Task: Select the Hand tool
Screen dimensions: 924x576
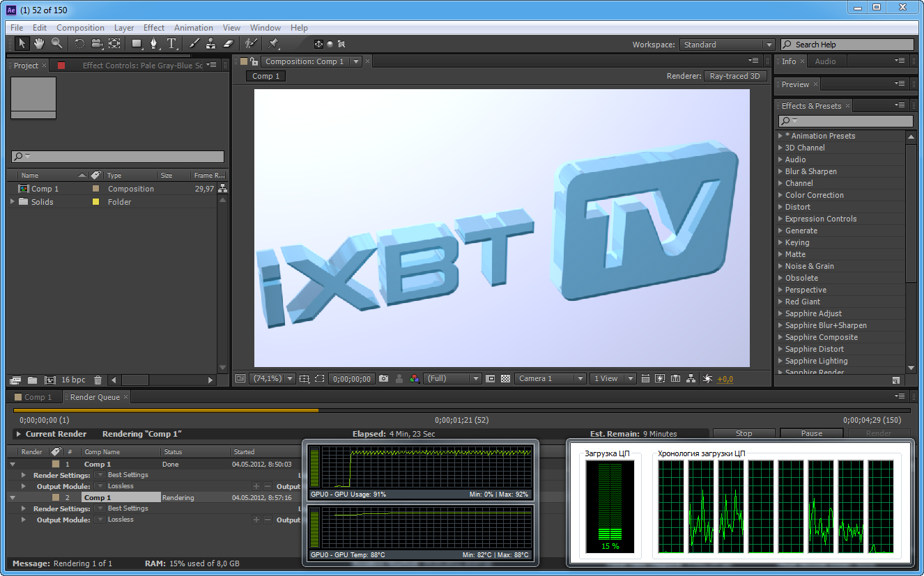Action: [39, 44]
